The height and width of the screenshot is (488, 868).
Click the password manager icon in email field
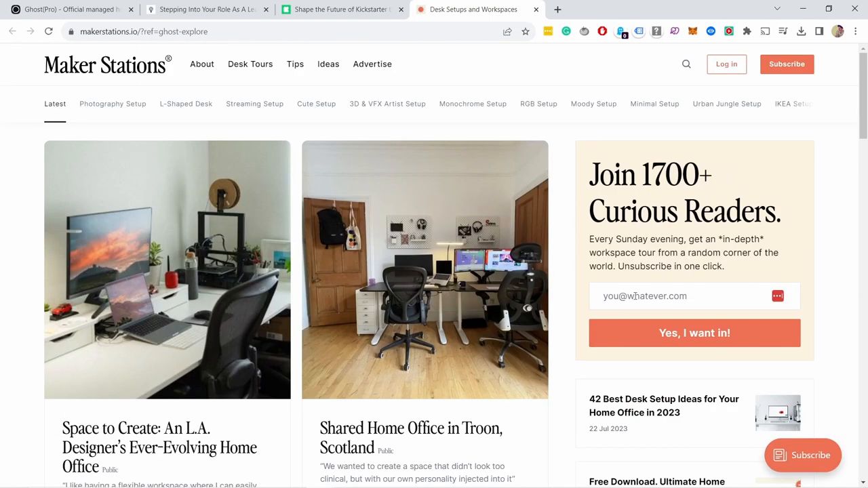(777, 296)
